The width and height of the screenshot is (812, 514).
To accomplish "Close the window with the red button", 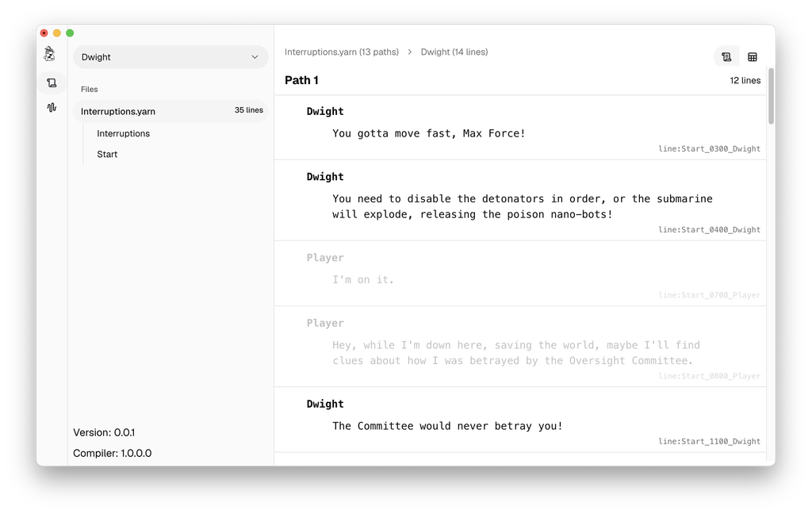I will point(44,33).
